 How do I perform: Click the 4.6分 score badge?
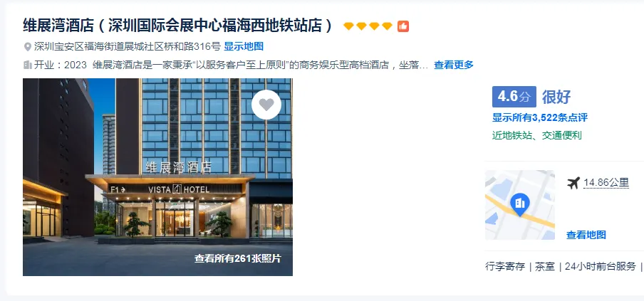514,97
